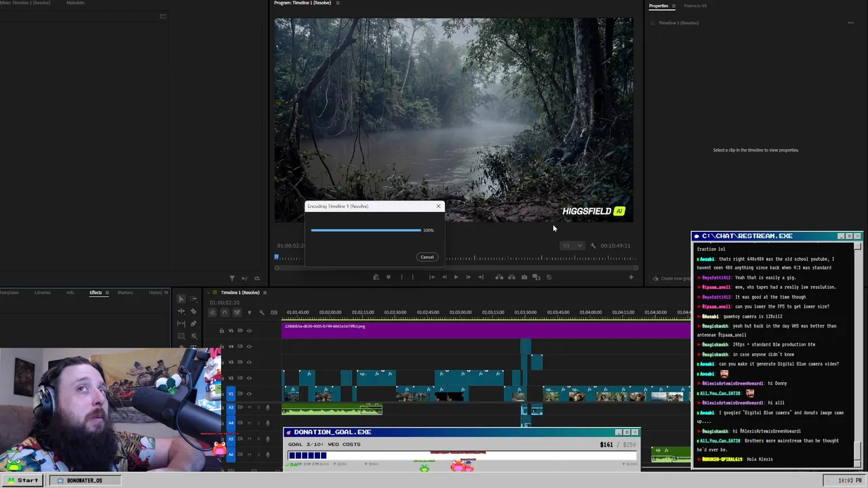Select the Rectangle tool
This screenshot has height=488, width=868.
[x=181, y=336]
